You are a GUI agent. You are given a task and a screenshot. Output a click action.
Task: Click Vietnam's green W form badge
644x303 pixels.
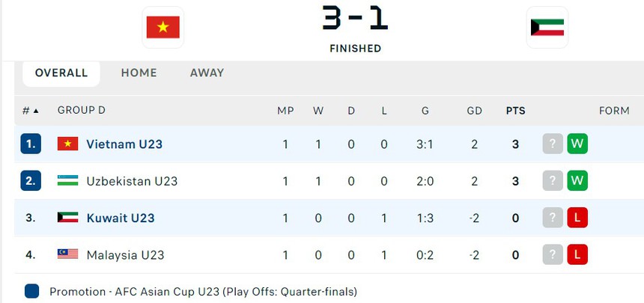tap(577, 144)
